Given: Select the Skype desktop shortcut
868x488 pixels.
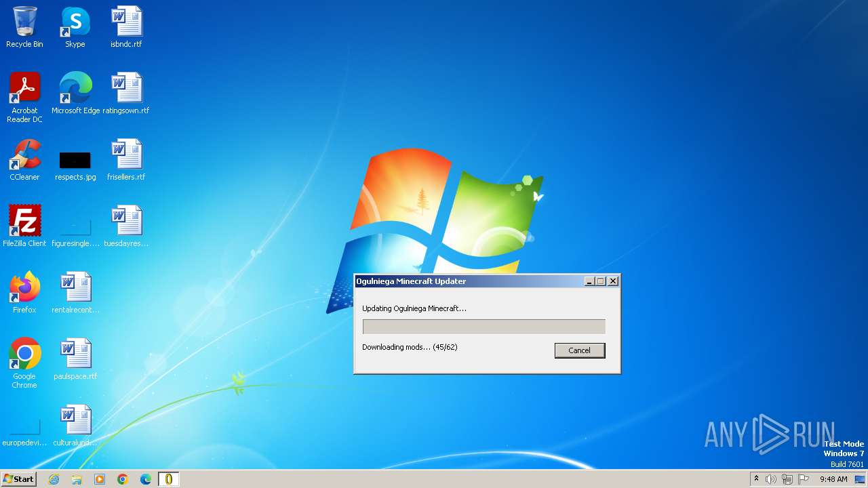Looking at the screenshot, I should [75, 27].
